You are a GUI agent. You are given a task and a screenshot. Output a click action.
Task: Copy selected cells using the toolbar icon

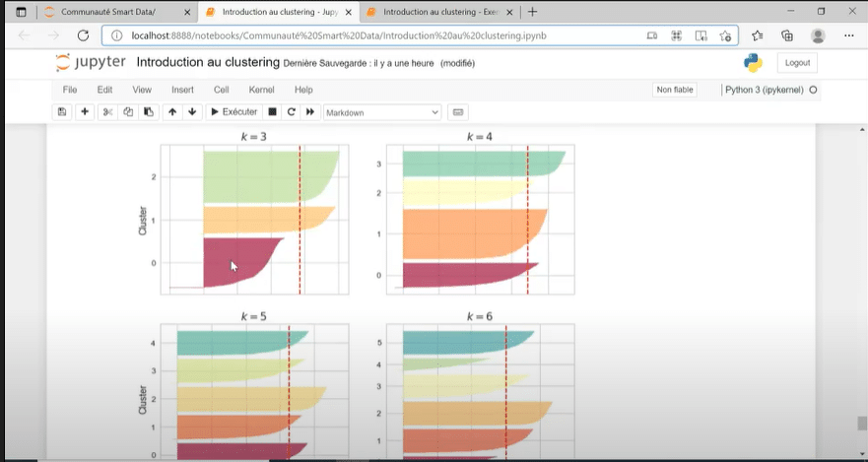click(128, 112)
